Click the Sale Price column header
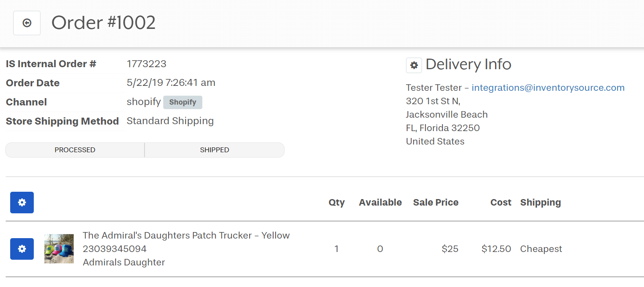The width and height of the screenshot is (644, 287). point(436,202)
